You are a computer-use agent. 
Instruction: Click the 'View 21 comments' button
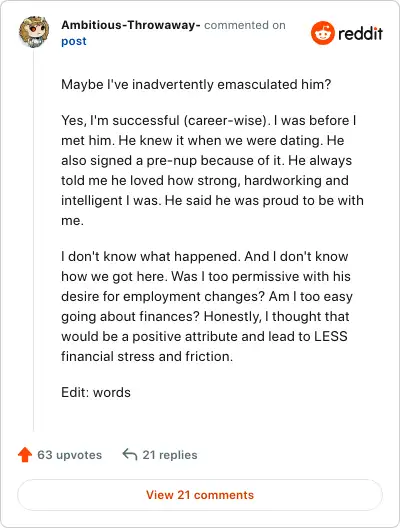pyautogui.click(x=200, y=495)
